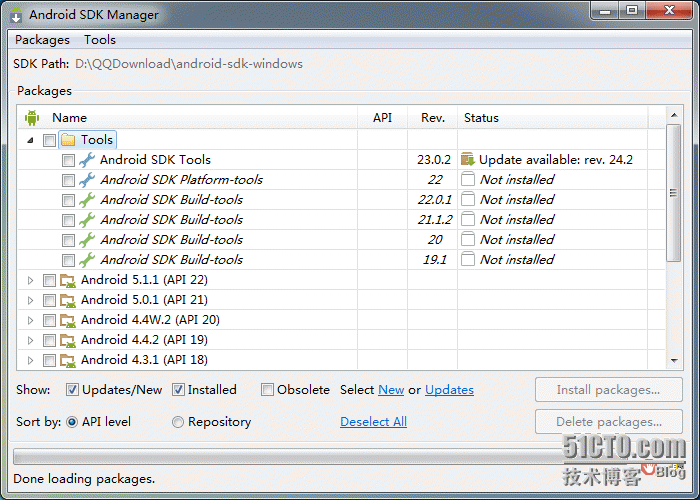
Task: Check the Tools group checkbox
Action: (49, 141)
